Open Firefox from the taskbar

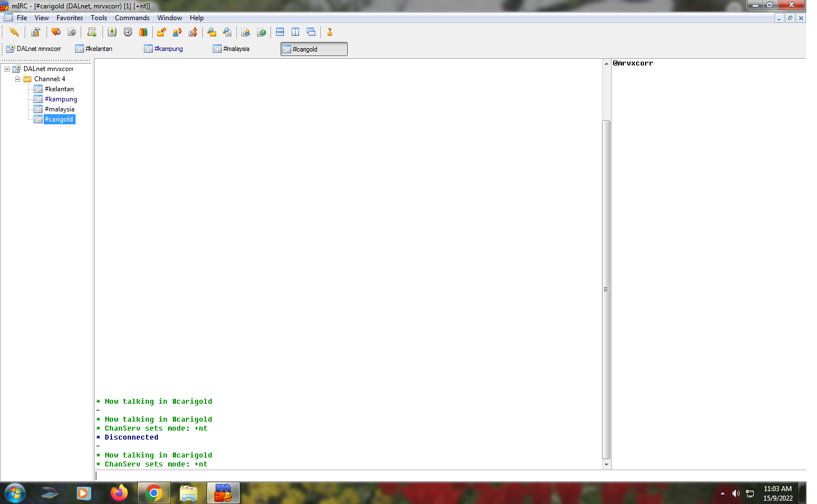119,493
